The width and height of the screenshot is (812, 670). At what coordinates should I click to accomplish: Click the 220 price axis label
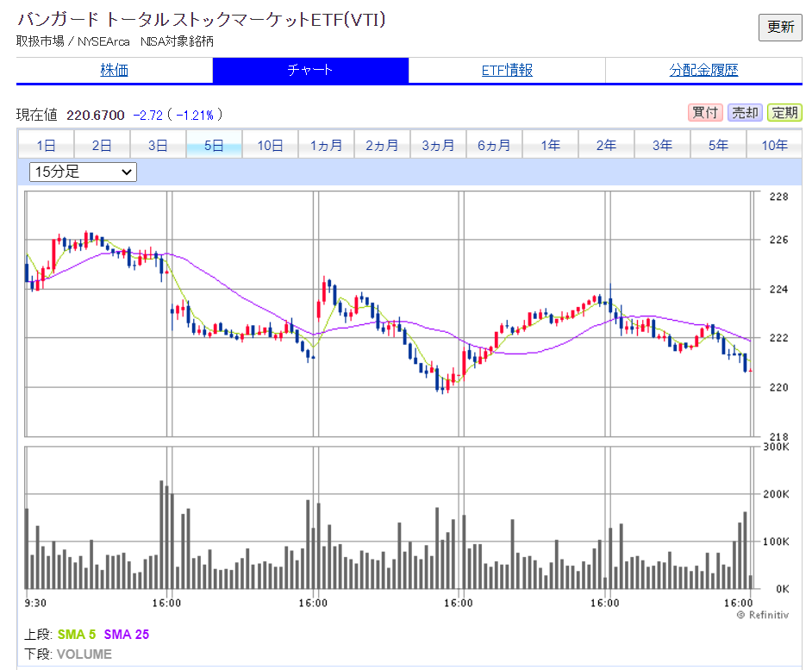(x=778, y=387)
